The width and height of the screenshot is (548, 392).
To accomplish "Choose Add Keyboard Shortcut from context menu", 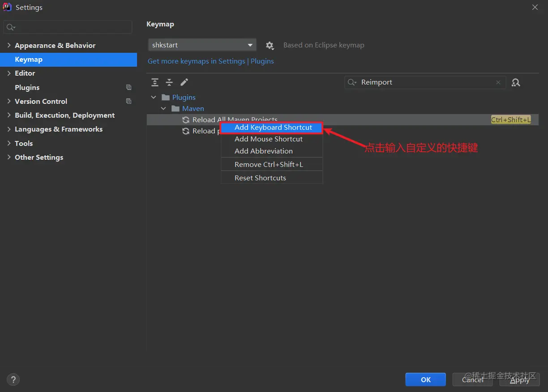I will 272,128.
